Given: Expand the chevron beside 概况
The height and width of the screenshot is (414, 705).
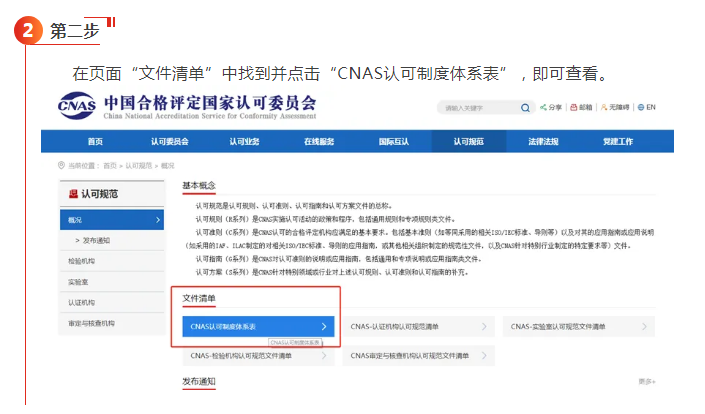Looking at the screenshot, I should [158, 220].
